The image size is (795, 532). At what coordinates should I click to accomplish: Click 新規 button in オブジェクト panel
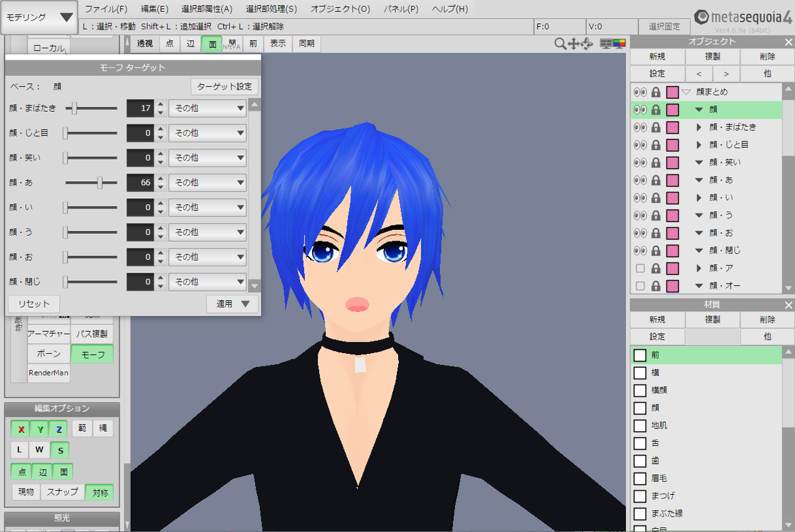657,57
